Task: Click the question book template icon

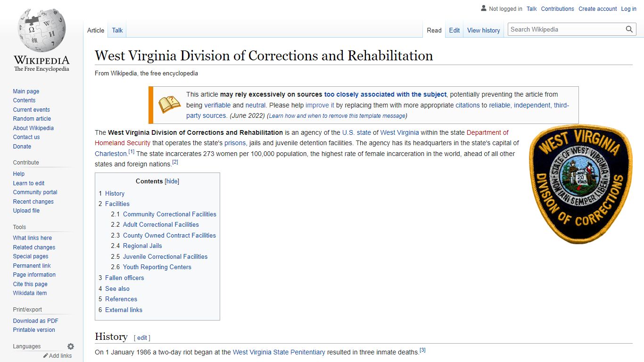Action: coord(169,105)
